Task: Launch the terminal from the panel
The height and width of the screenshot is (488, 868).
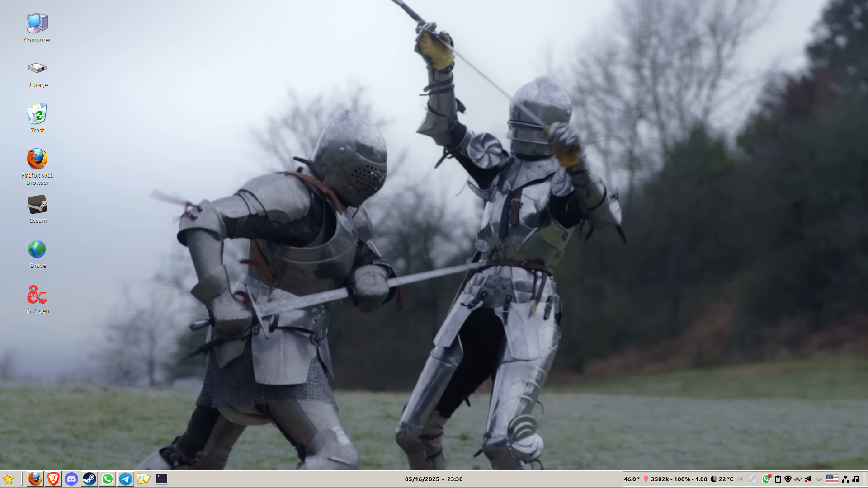Action: coord(162,479)
